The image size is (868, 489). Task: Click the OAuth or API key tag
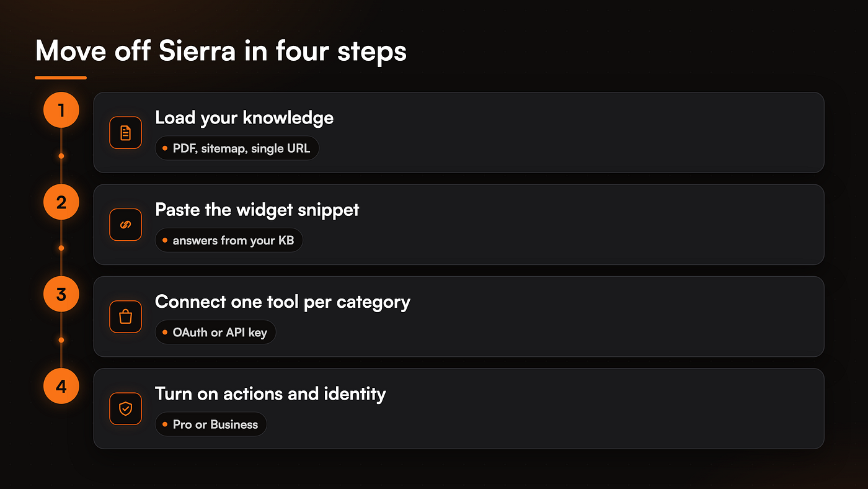tap(215, 332)
